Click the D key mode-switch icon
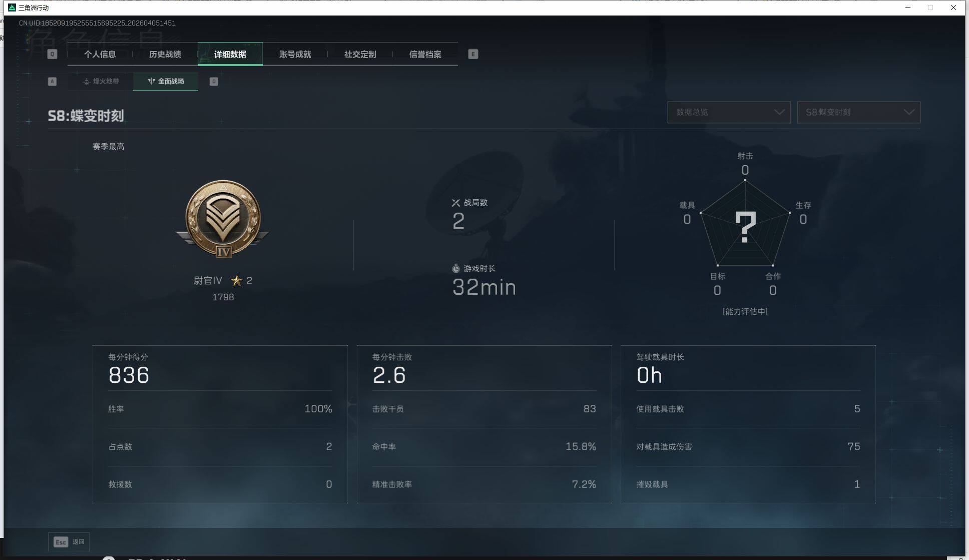The height and width of the screenshot is (560, 969). pos(214,81)
